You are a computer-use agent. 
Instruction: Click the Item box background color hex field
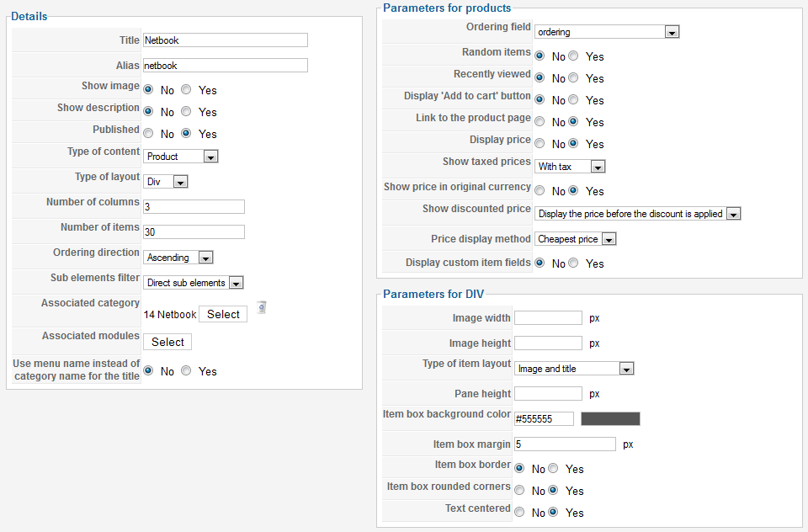pos(545,419)
